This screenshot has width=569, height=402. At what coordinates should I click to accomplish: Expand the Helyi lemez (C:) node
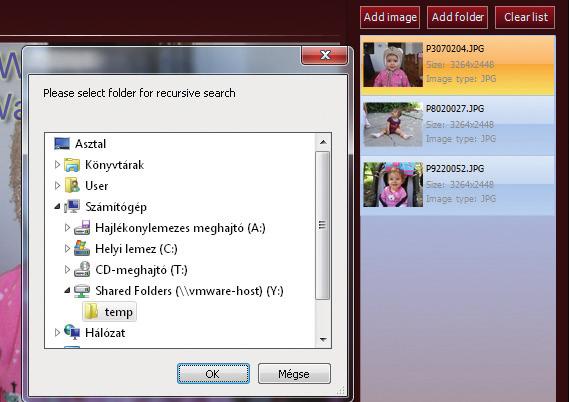click(x=67, y=249)
